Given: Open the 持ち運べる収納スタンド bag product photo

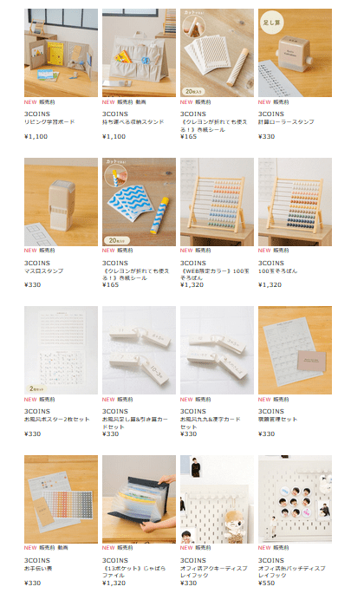Looking at the screenshot, I should [139, 53].
